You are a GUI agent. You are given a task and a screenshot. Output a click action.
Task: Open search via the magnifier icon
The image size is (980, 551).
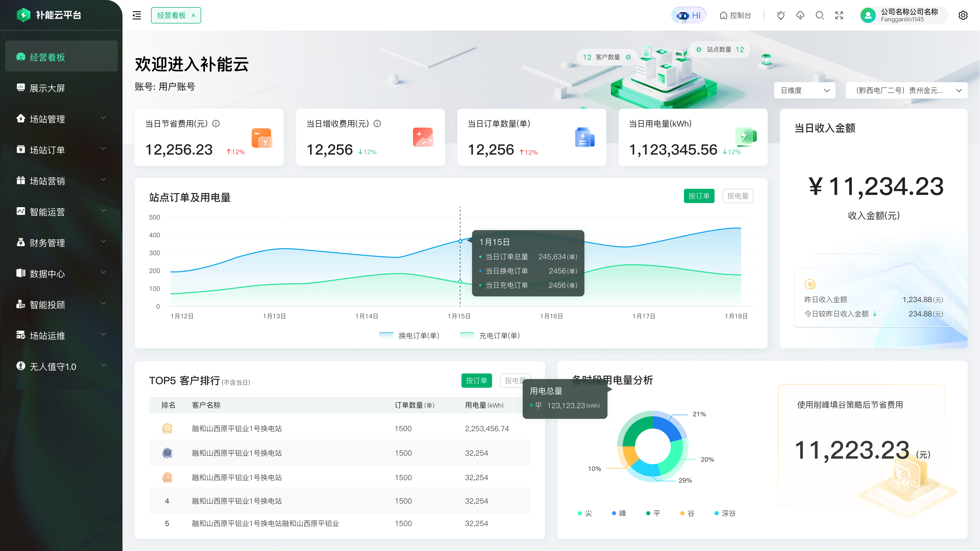(x=819, y=15)
